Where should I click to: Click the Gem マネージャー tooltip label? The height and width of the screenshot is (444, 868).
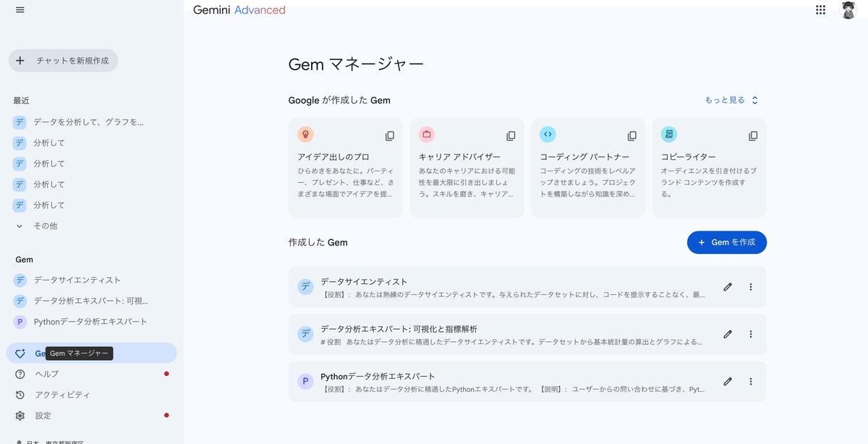[x=80, y=353]
